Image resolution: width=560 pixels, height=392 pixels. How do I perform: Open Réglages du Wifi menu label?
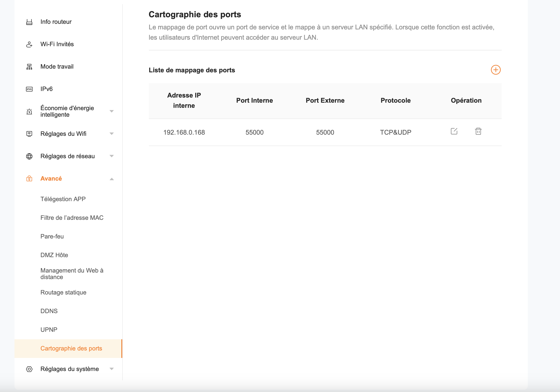pyautogui.click(x=63, y=134)
